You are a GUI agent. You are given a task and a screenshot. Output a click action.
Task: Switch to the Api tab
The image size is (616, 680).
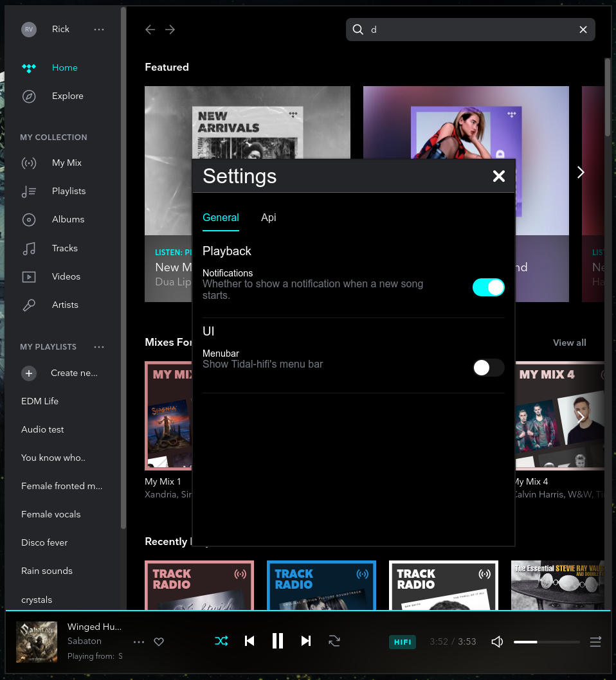point(268,217)
